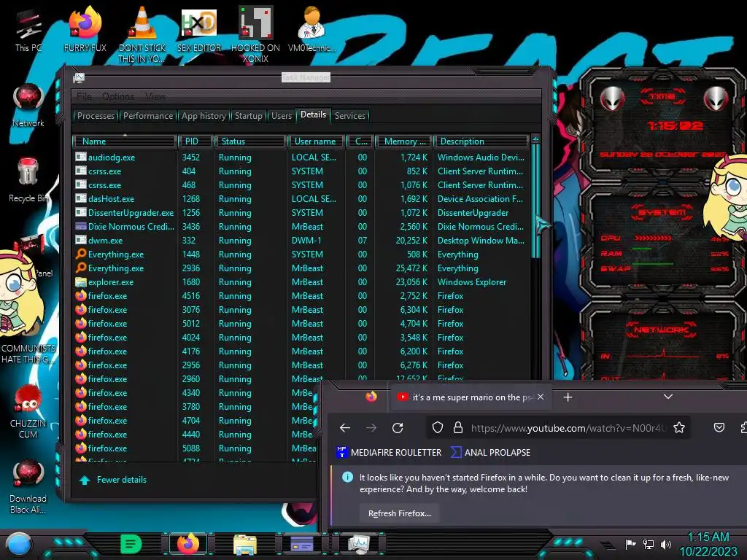This screenshot has height=560, width=747.
Task: Reload the YouTube page in Firefox
Action: tap(398, 427)
